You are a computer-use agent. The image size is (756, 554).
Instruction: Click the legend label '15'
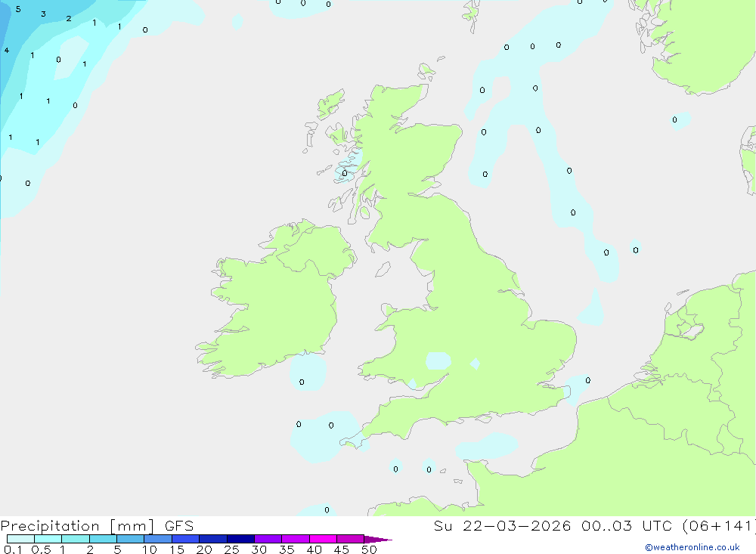coord(177,549)
